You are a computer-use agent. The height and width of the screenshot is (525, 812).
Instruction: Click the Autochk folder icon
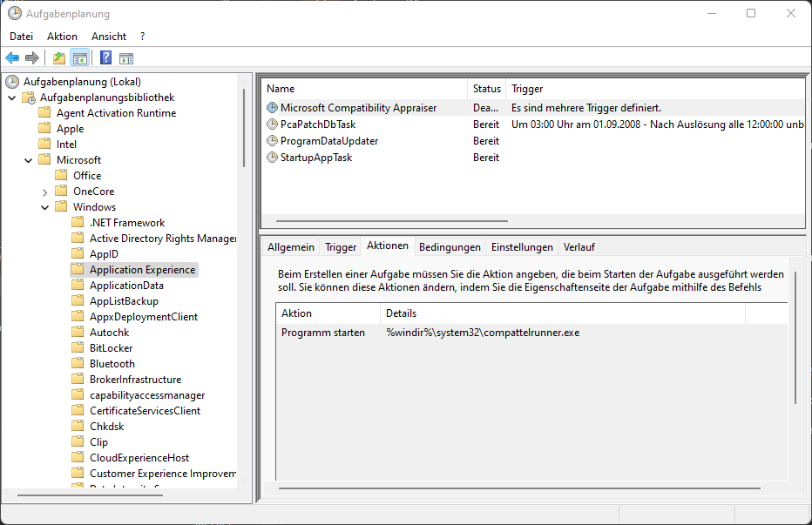point(78,332)
